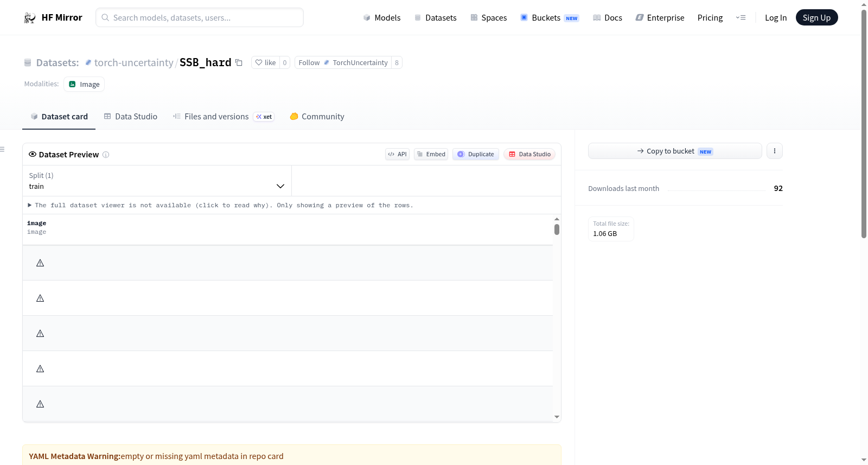This screenshot has height=465, width=868.
Task: Switch to the Data Studio tab
Action: click(131, 117)
